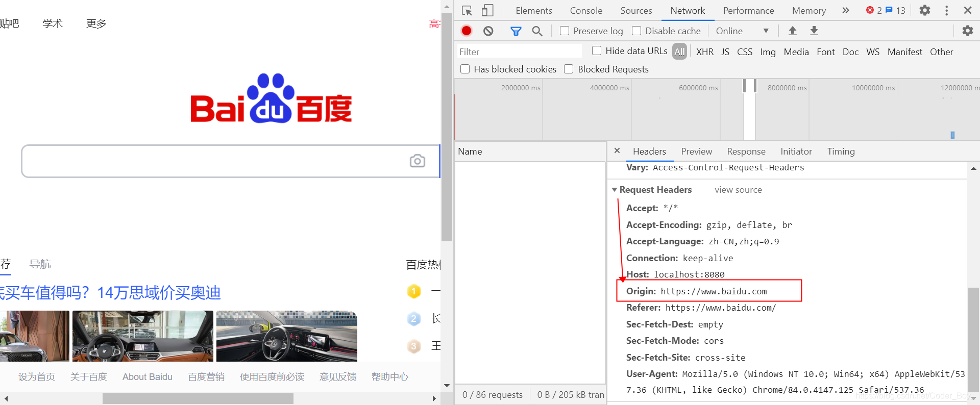Click hot search rank 2 badge
Screen dimensions: 980x405
(414, 319)
